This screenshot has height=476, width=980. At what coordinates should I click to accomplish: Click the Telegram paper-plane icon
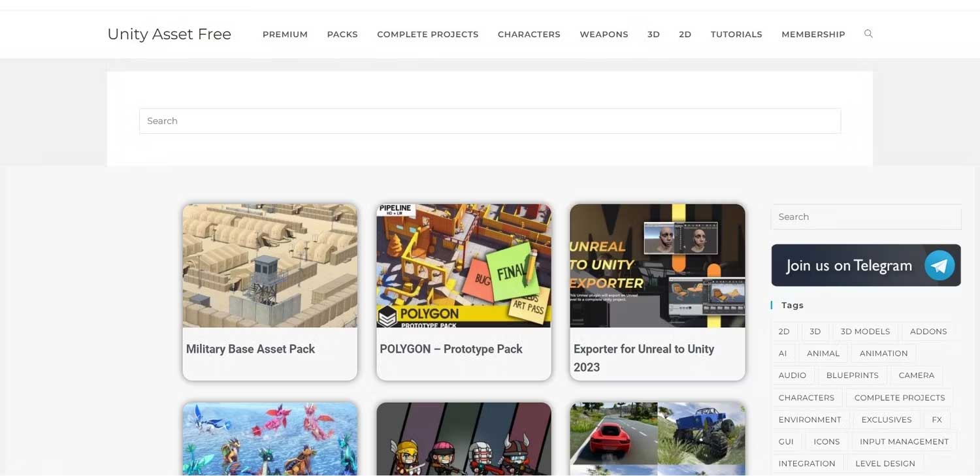[939, 265]
